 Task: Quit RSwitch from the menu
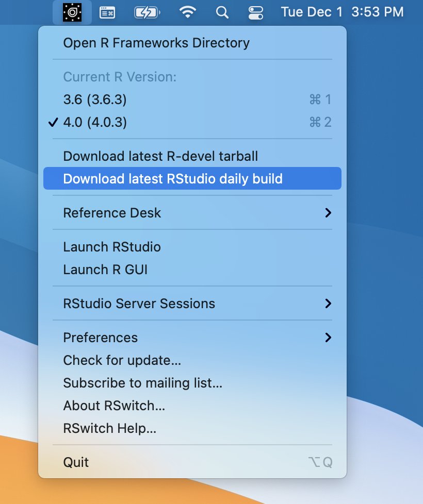point(192,462)
